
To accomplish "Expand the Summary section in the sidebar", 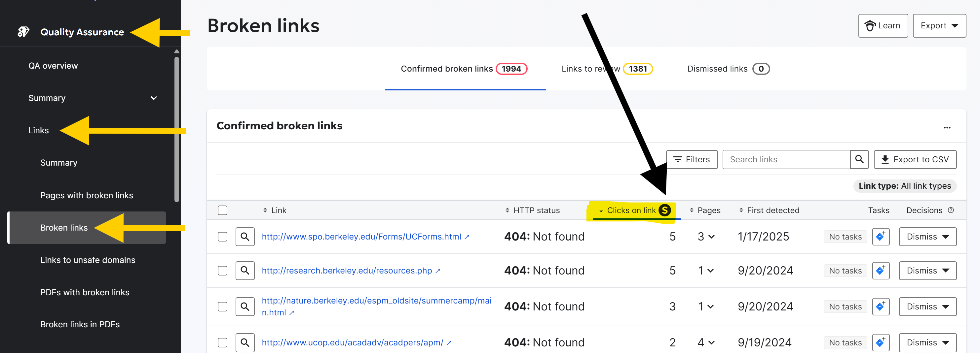I will pyautogui.click(x=154, y=98).
